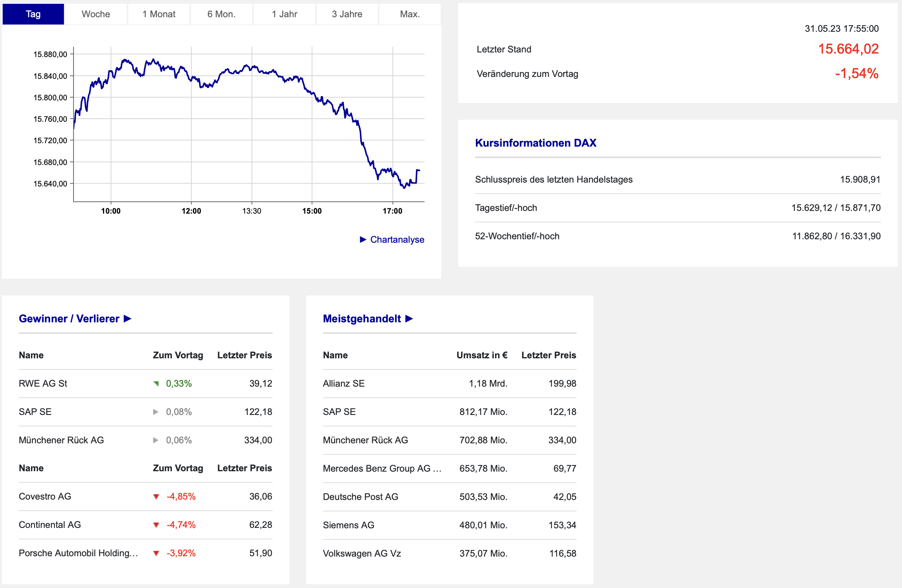Image resolution: width=902 pixels, height=588 pixels.
Task: Click the 17:00 time axis label
Action: click(392, 211)
